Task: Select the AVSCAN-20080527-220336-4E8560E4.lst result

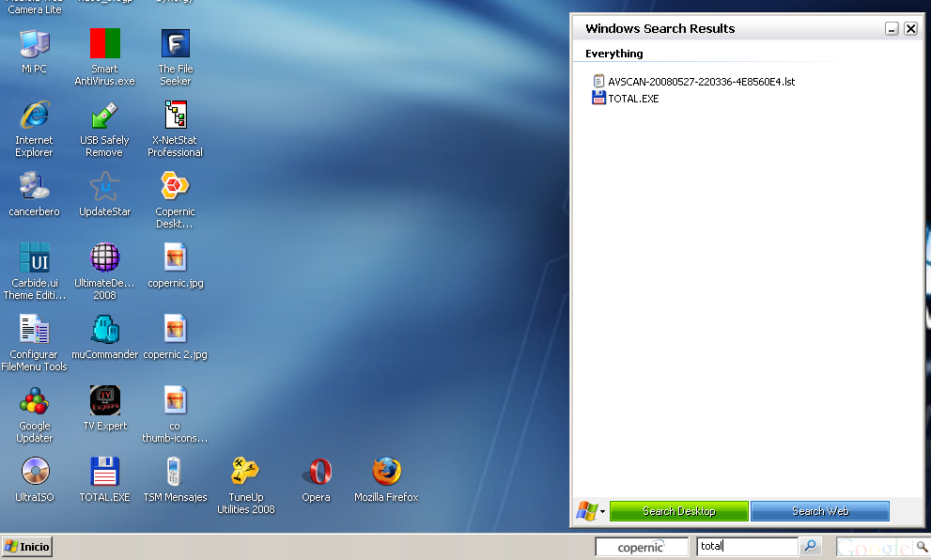Action: (x=693, y=82)
